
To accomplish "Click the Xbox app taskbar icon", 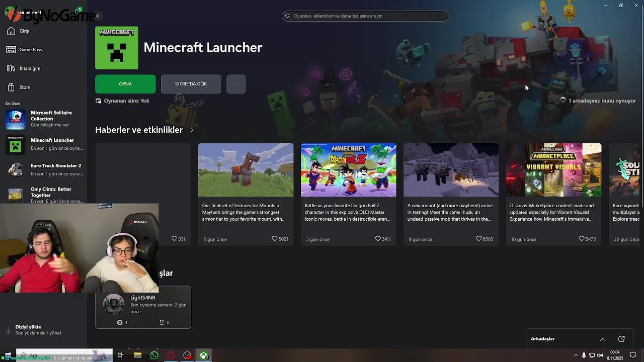I will pyautogui.click(x=204, y=355).
